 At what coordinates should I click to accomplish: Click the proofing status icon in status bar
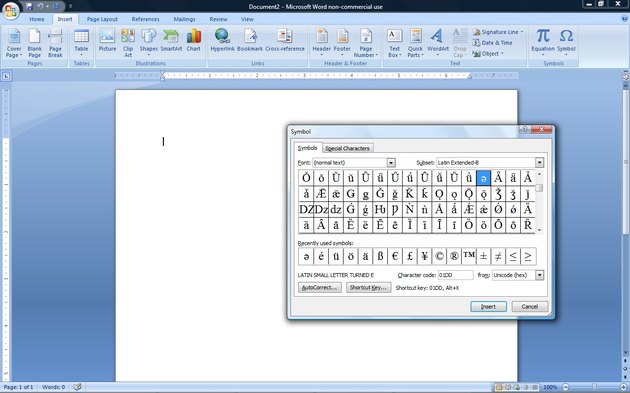[x=77, y=387]
